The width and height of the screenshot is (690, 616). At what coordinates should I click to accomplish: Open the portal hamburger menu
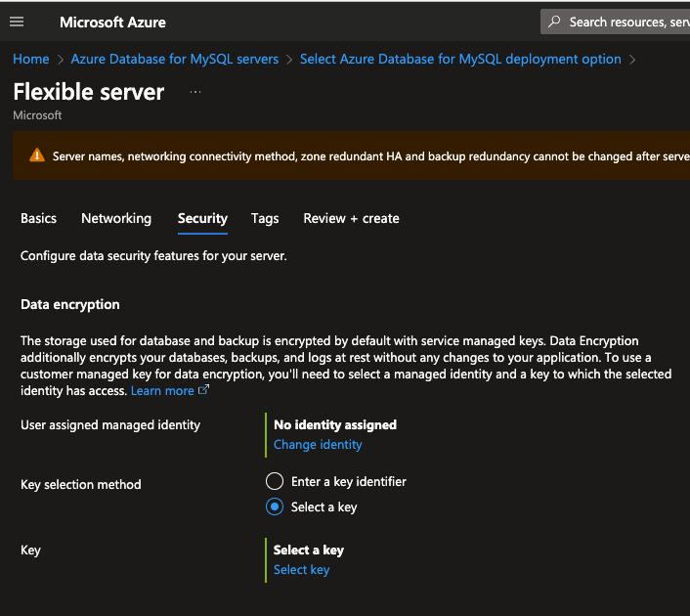[17, 22]
